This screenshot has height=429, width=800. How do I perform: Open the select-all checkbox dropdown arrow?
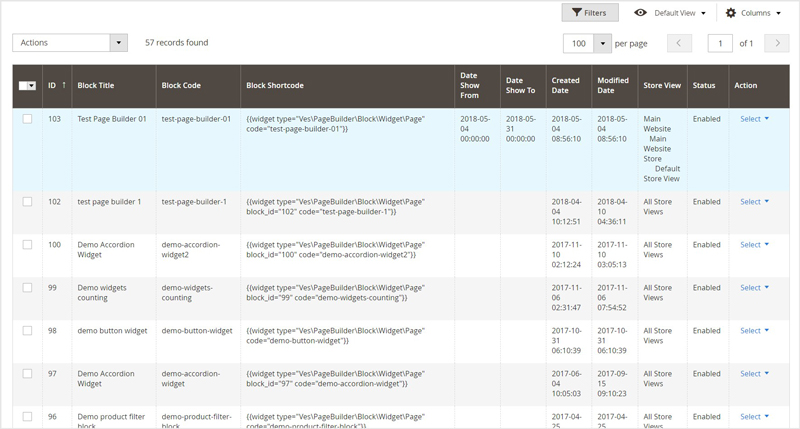click(32, 86)
